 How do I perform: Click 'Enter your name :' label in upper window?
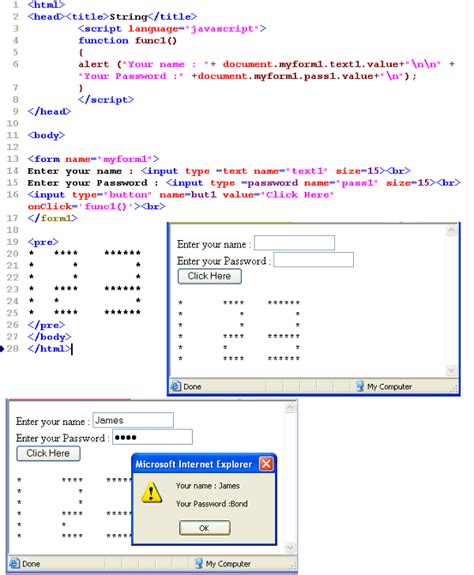point(214,245)
